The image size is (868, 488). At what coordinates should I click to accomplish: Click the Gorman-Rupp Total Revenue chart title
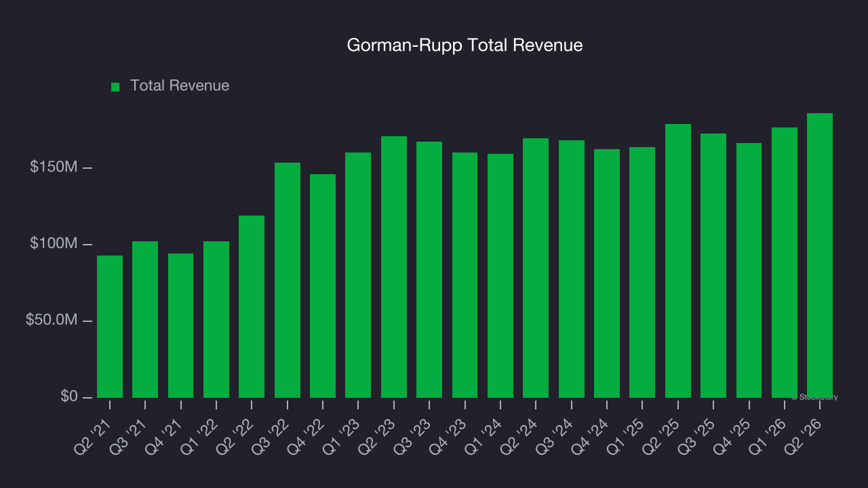(465, 45)
